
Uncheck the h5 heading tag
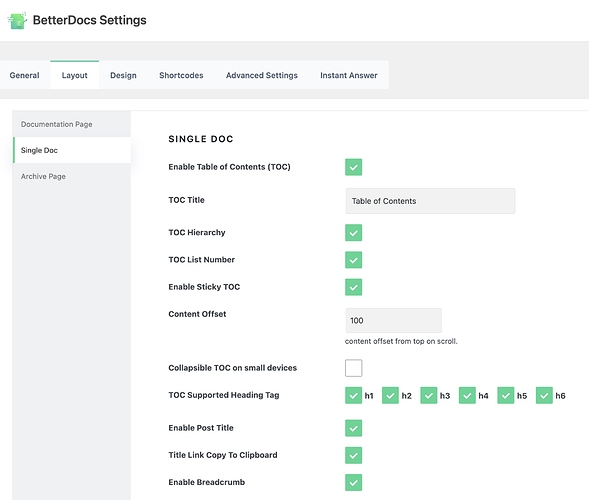pyautogui.click(x=506, y=396)
